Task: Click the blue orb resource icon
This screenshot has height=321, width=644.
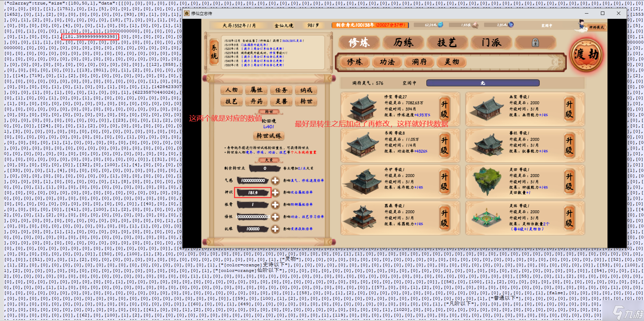Action: 511,25
